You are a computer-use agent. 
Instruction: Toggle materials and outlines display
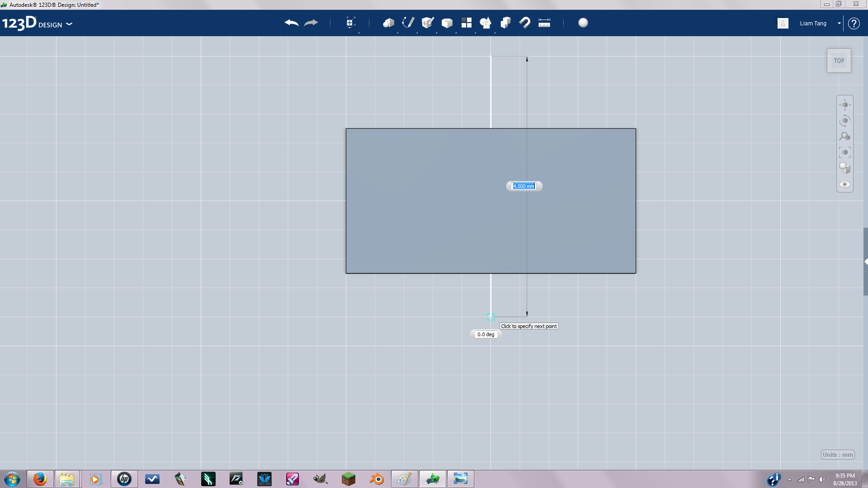tap(845, 168)
